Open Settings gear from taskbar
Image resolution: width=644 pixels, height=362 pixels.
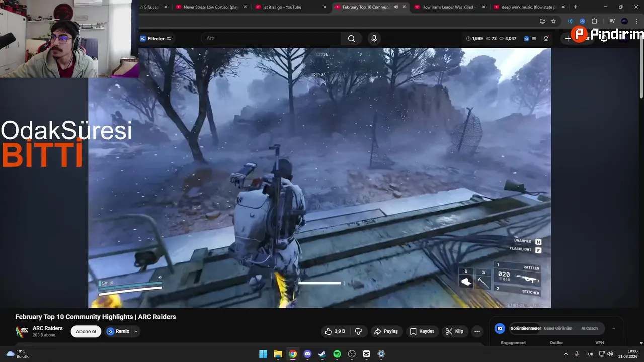[381, 354]
